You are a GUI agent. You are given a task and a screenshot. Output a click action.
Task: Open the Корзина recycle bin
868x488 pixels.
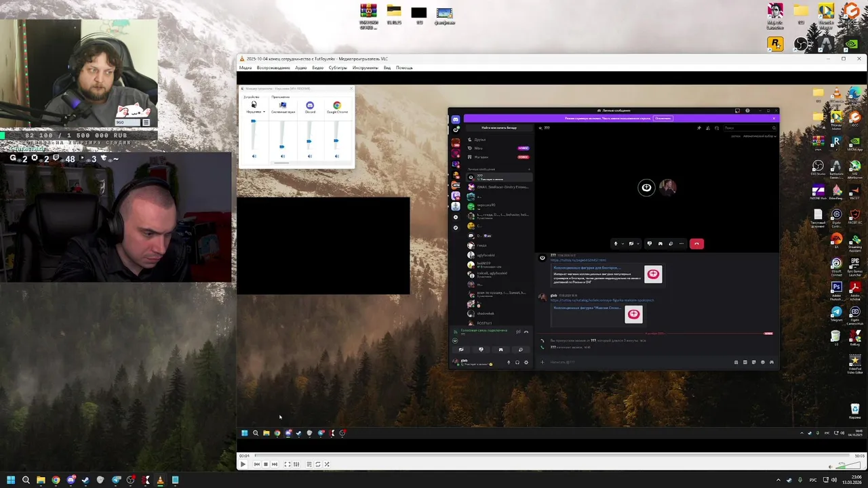(855, 412)
